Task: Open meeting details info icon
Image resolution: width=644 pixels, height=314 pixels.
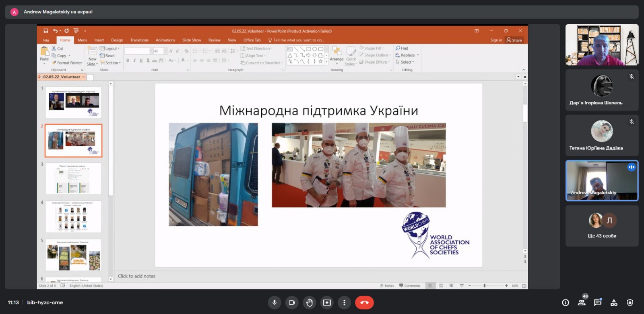Action: [566, 303]
